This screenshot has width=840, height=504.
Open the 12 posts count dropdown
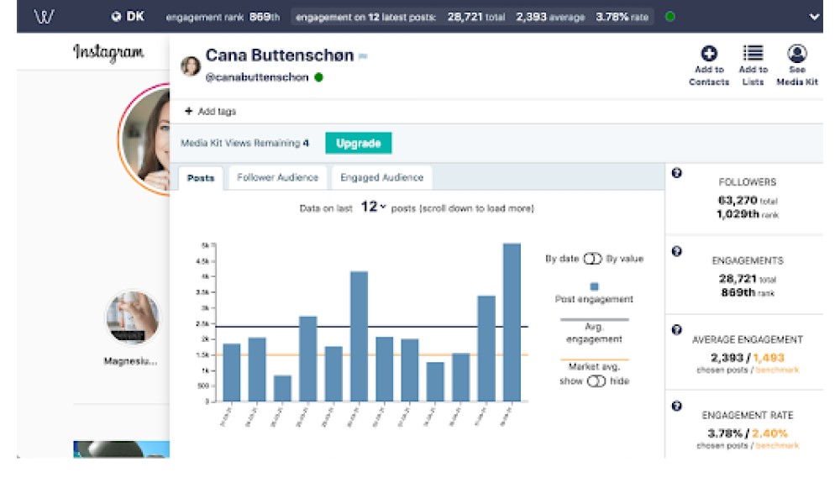tap(374, 207)
